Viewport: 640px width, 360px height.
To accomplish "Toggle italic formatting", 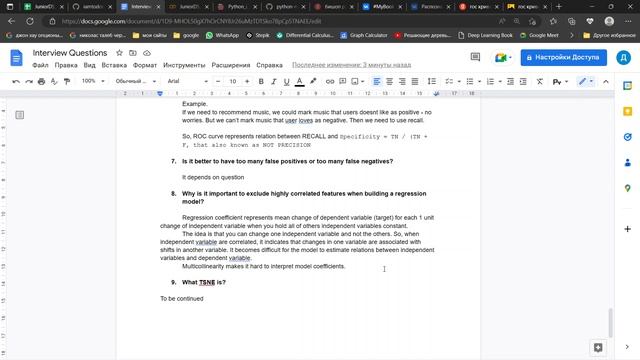I will [x=273, y=82].
